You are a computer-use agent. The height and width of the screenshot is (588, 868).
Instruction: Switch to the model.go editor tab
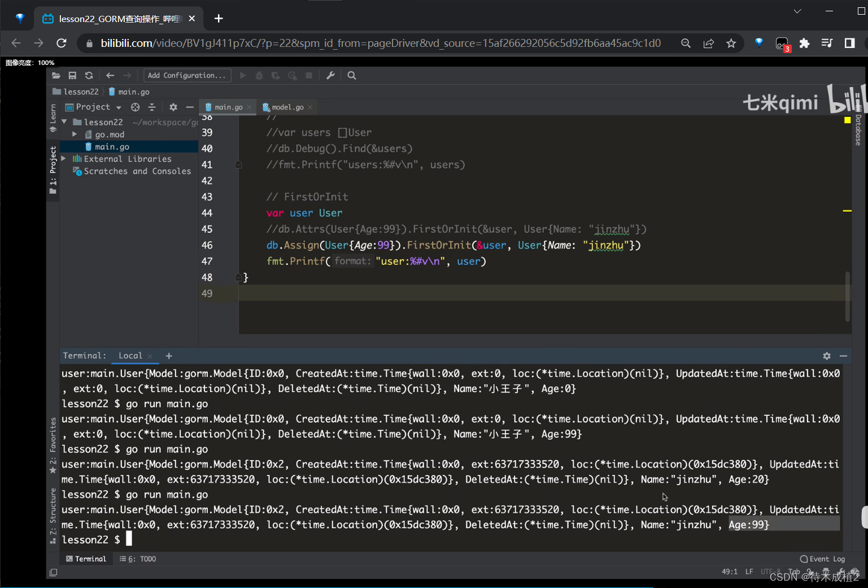coord(287,107)
